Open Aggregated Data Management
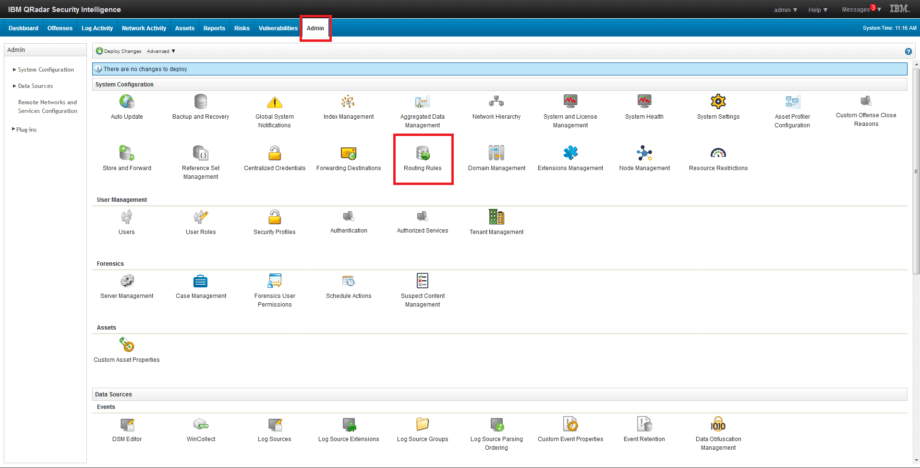The width and height of the screenshot is (920, 468). (422, 101)
